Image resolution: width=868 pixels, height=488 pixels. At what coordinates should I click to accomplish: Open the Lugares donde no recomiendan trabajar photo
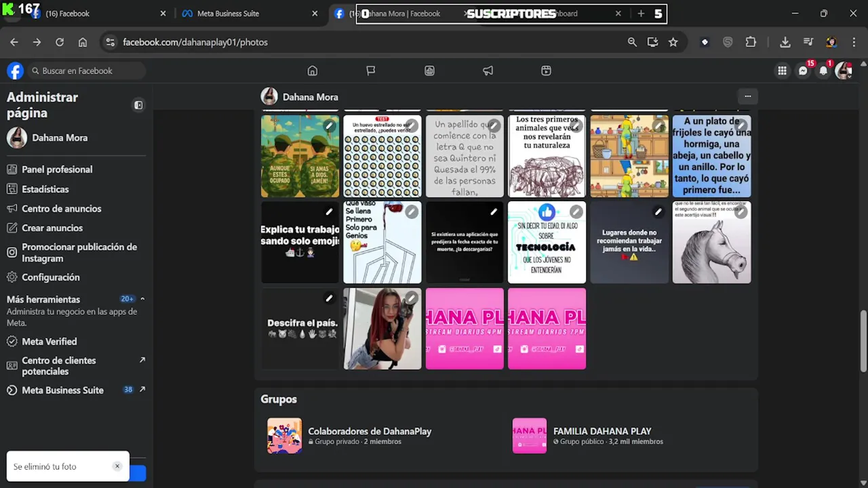tap(629, 242)
